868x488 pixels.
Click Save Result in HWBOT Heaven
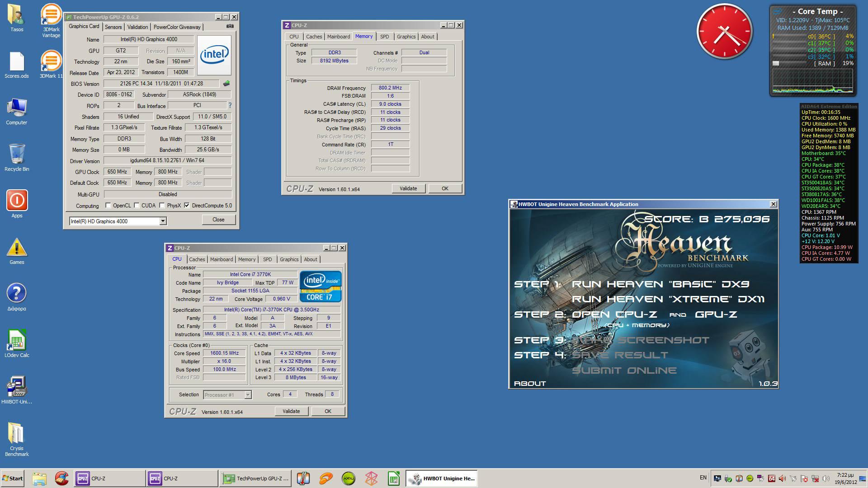(620, 355)
